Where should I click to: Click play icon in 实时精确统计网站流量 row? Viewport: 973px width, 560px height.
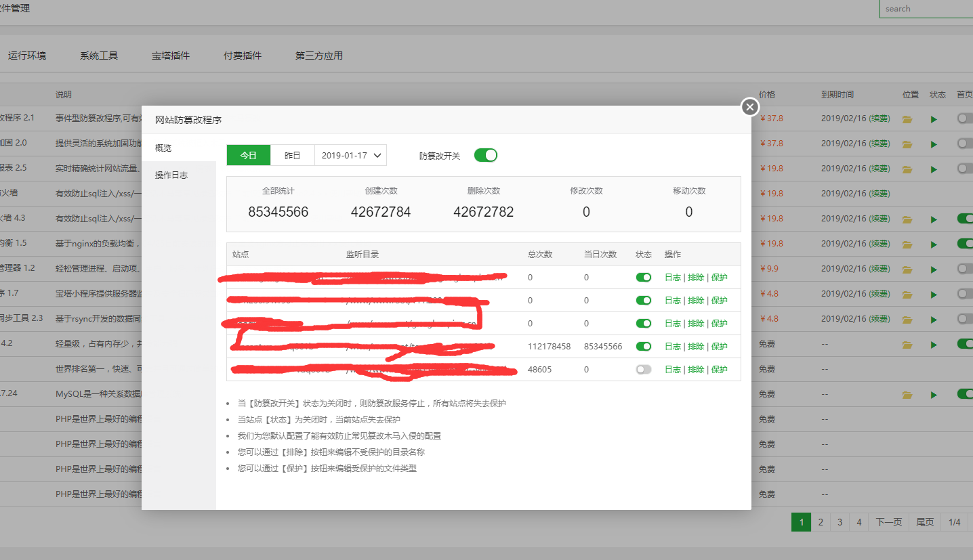934,169
